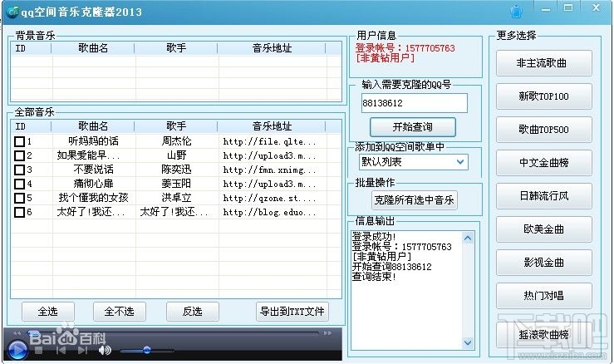The image size is (614, 364).
Task: Select artist 山野
Action: click(x=176, y=155)
